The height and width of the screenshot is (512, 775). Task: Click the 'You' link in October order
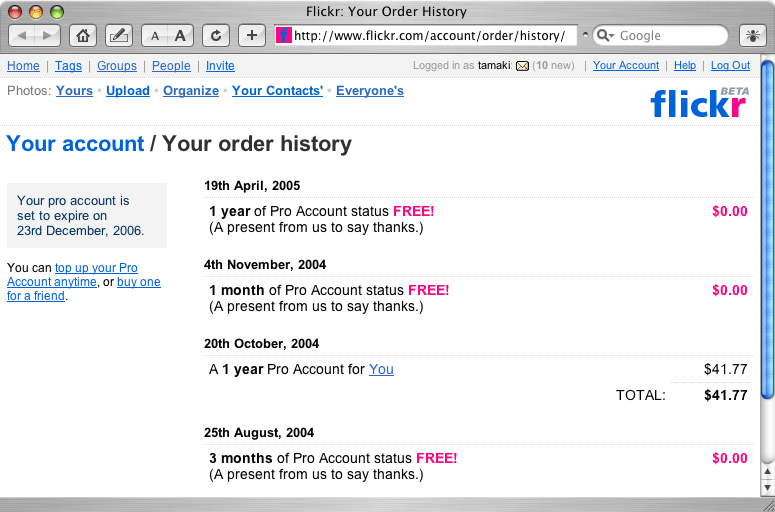pyautogui.click(x=381, y=369)
